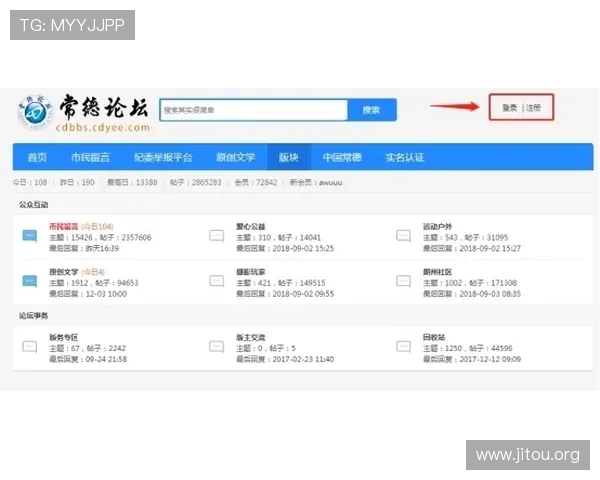This screenshot has height=480, width=600.
Task: Click the bubble icon beside 版主交流 forum
Action: (x=217, y=347)
